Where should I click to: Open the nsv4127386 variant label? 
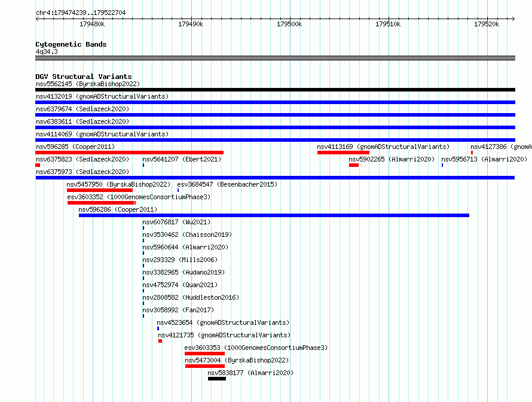coord(501,147)
